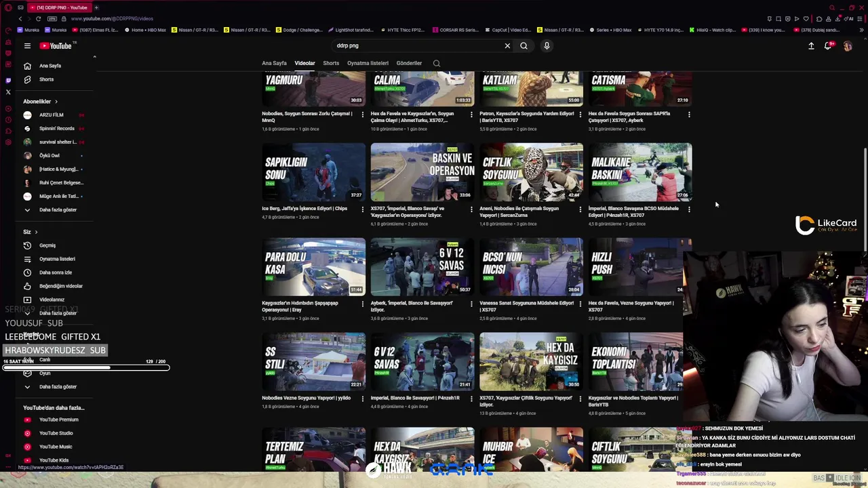Open options for Malikane Baskını video
This screenshot has width=868, height=488.
689,209
